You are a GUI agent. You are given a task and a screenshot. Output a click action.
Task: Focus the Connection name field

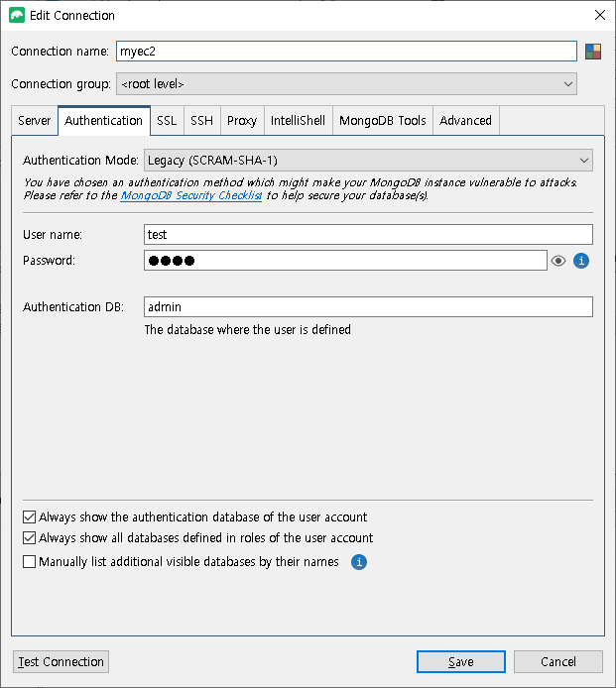(346, 52)
